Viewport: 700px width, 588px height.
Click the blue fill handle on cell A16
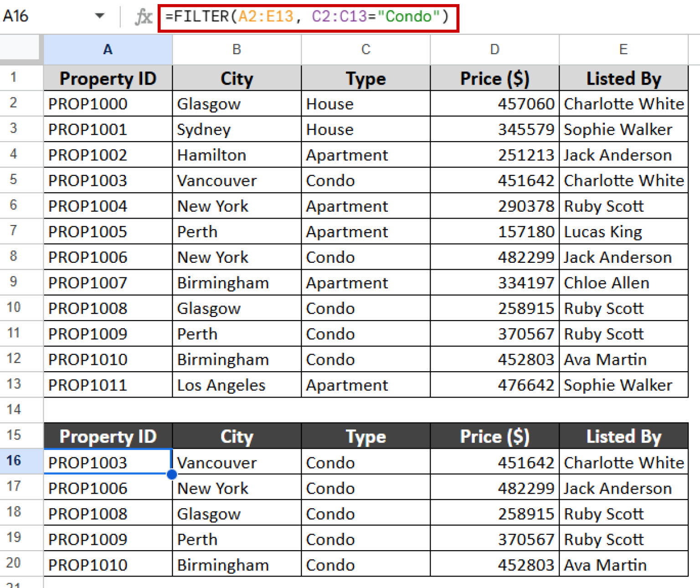172,475
